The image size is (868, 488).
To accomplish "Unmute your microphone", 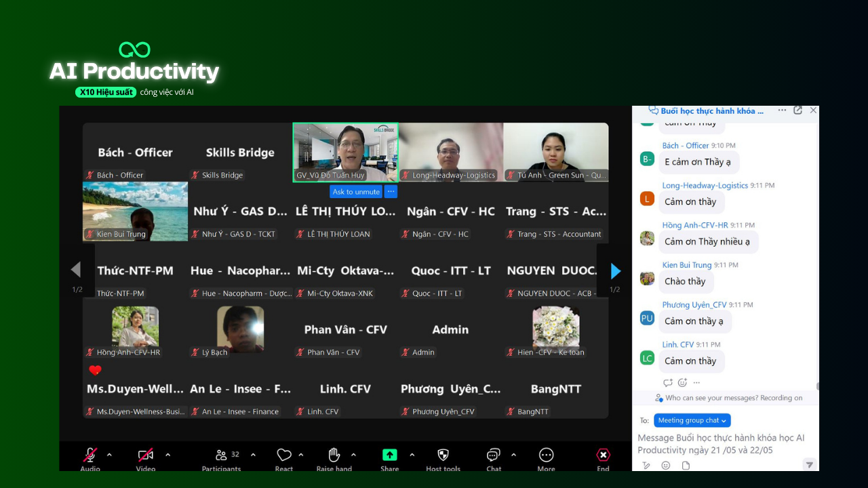I will (90, 455).
